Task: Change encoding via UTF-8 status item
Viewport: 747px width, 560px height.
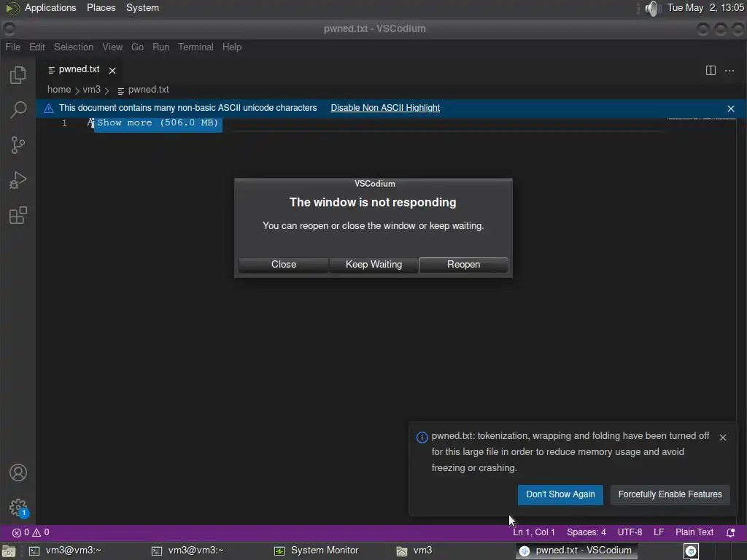Action: point(630,532)
